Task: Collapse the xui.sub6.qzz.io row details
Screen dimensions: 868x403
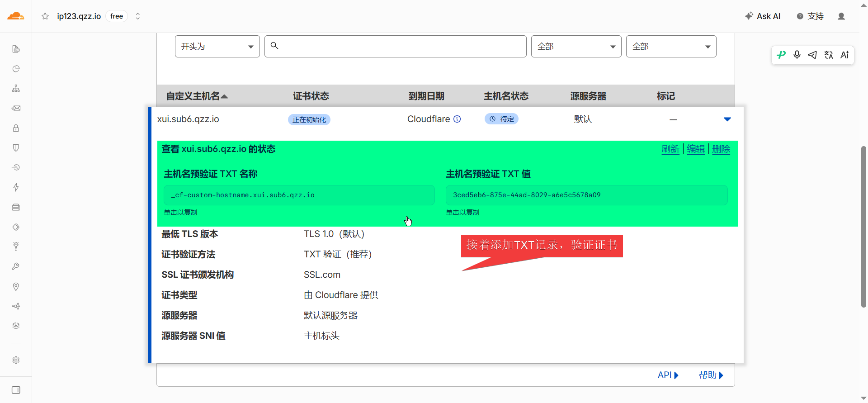Action: click(727, 119)
